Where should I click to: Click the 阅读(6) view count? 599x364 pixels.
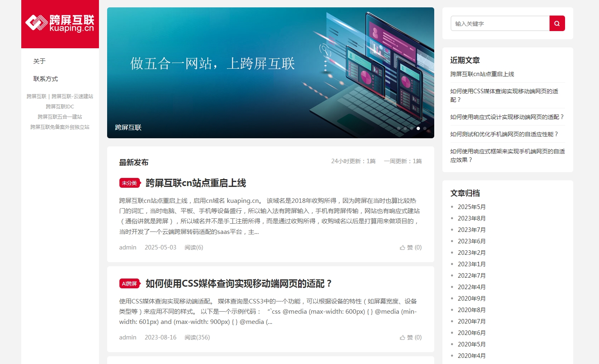pyautogui.click(x=194, y=247)
